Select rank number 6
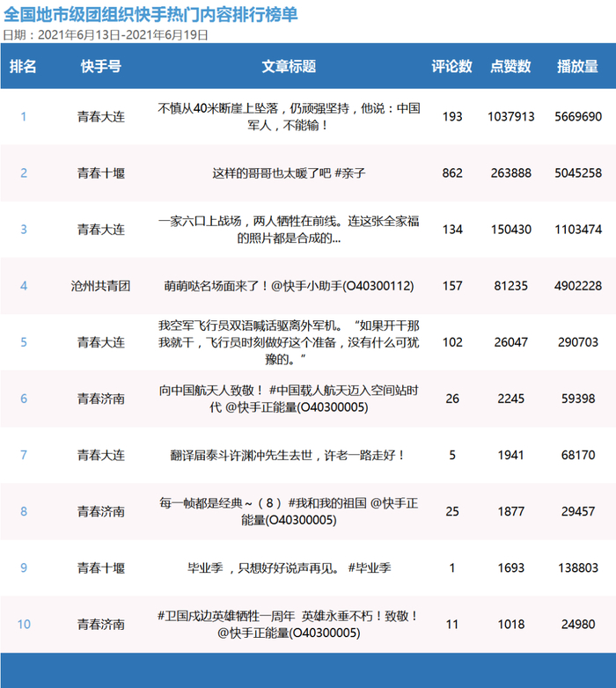616x688 pixels. click(24, 399)
